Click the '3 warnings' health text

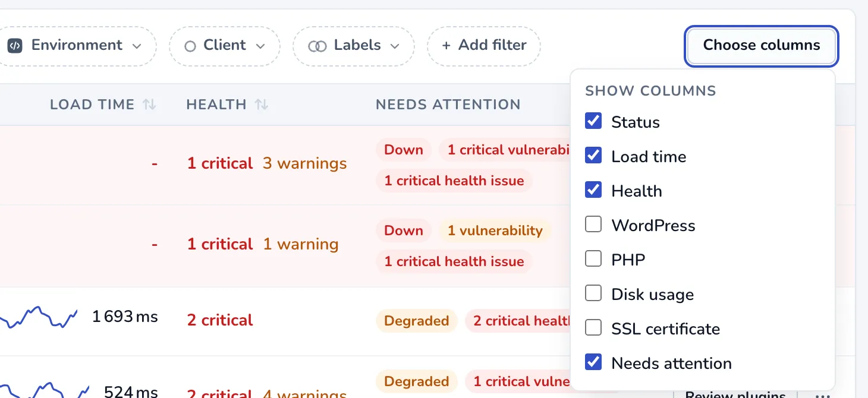[x=304, y=163]
